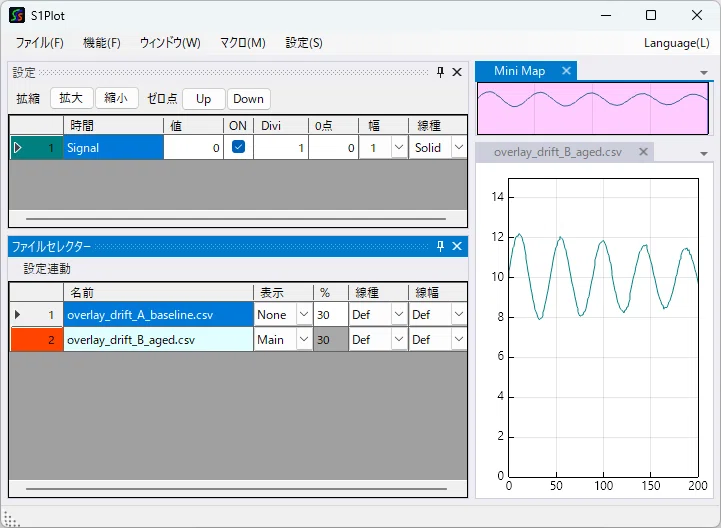Click the status bar resize grip
The image size is (721, 528).
[x=11, y=519]
